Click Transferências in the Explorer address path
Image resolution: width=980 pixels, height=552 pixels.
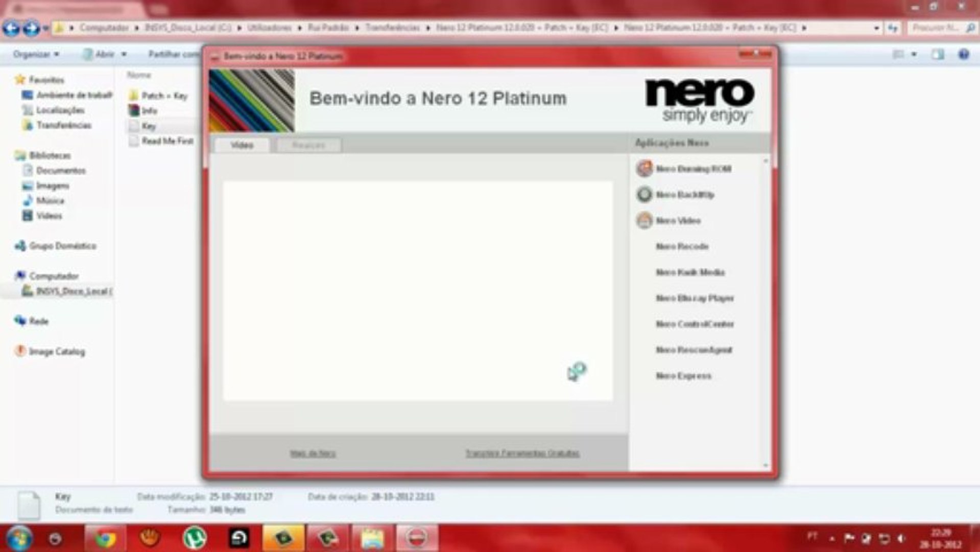pos(392,28)
